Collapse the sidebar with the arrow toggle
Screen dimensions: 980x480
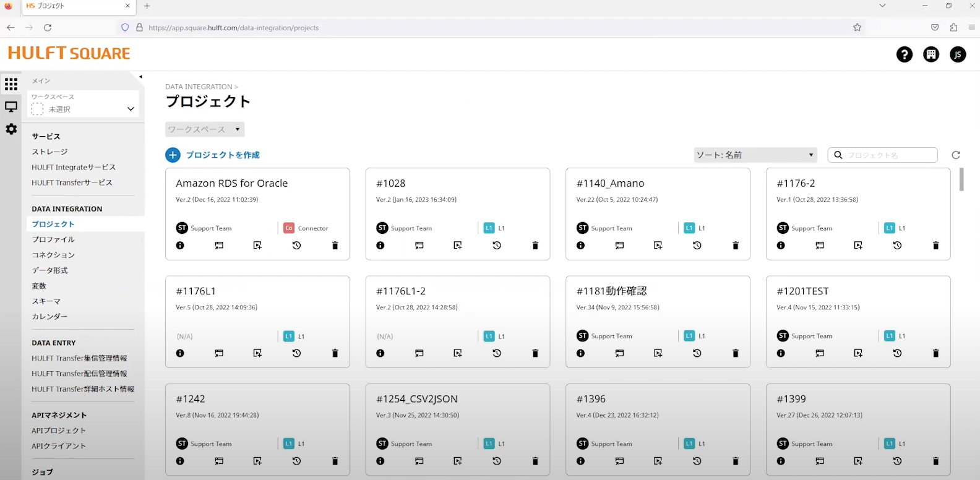[140, 77]
